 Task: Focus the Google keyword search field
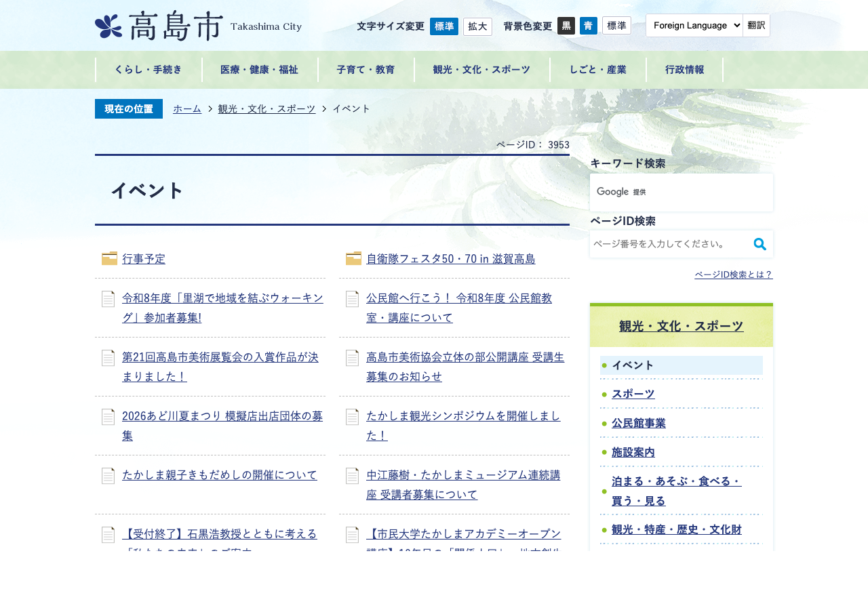[x=682, y=192]
